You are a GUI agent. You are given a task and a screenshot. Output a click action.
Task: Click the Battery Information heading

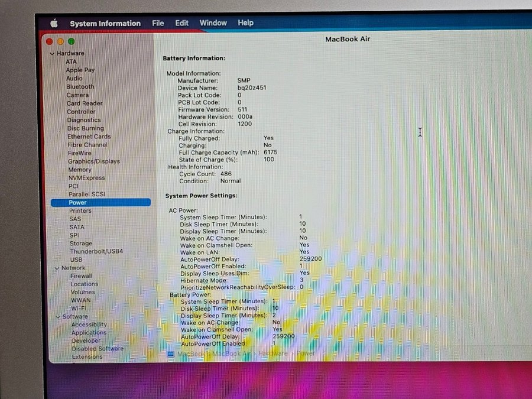[194, 59]
